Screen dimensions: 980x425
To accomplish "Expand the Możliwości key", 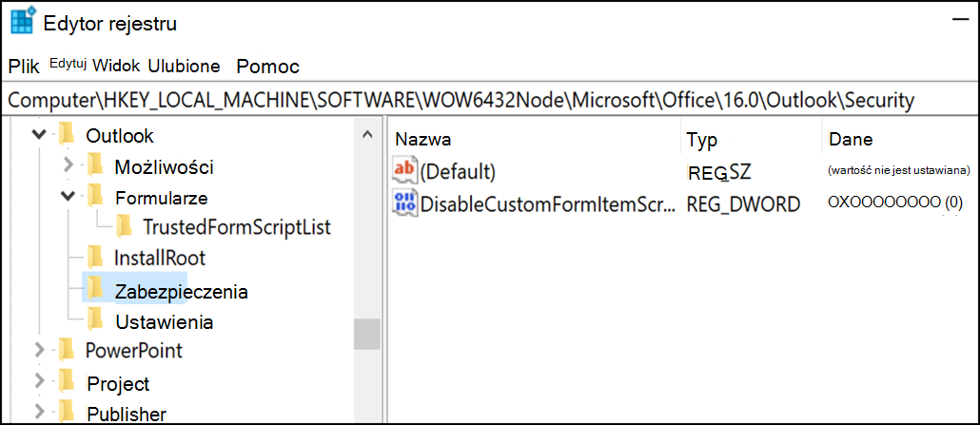I will [69, 166].
